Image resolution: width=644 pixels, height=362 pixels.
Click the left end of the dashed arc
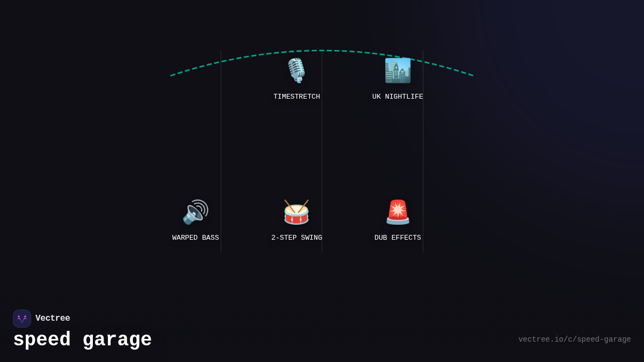[x=172, y=75]
